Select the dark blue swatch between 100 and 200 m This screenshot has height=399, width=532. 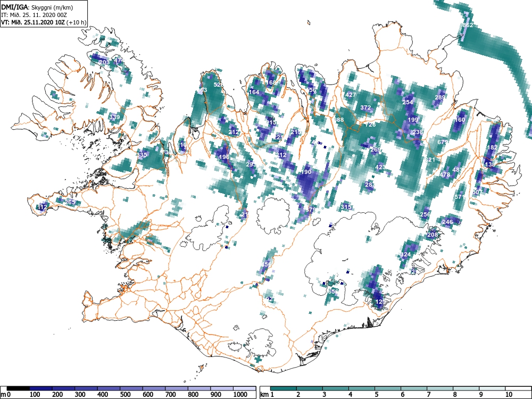coord(41,388)
